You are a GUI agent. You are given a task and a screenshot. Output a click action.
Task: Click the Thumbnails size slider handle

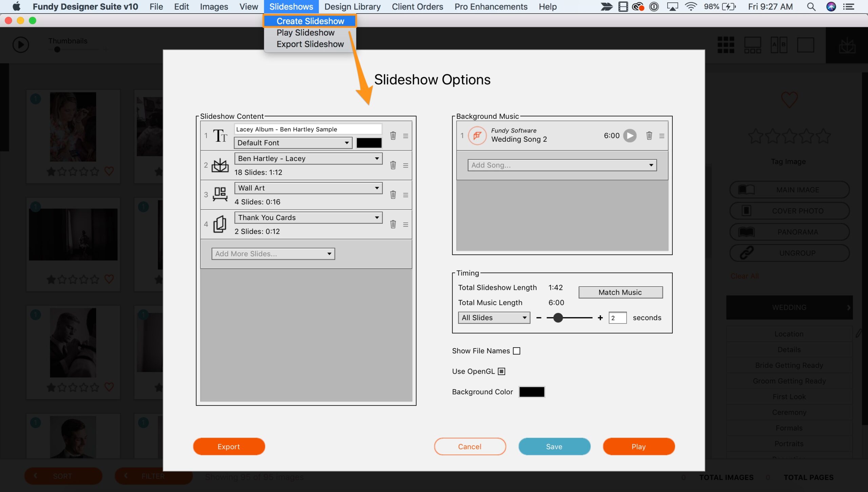57,50
